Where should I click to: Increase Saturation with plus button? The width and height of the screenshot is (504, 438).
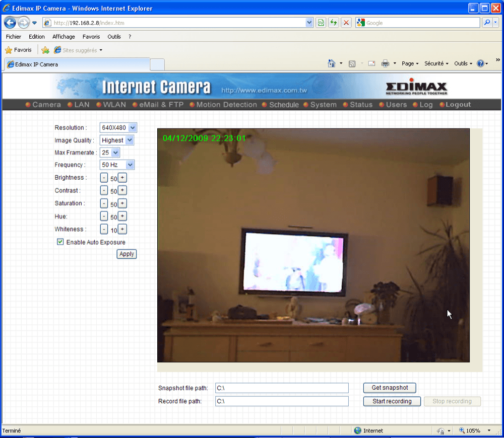(122, 203)
